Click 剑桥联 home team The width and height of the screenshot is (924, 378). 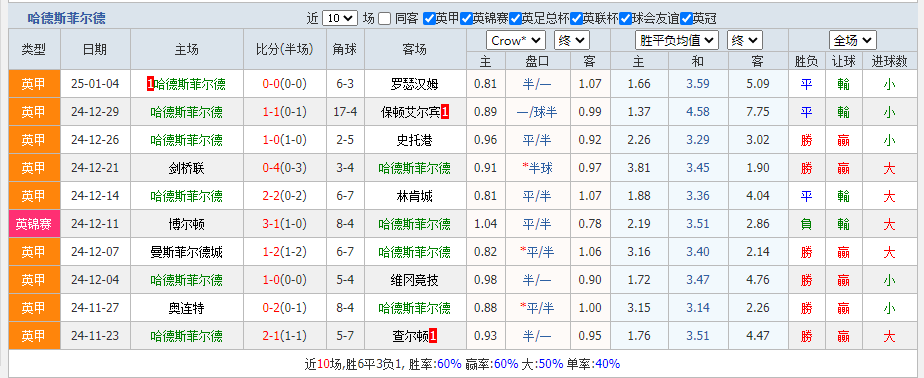[186, 168]
